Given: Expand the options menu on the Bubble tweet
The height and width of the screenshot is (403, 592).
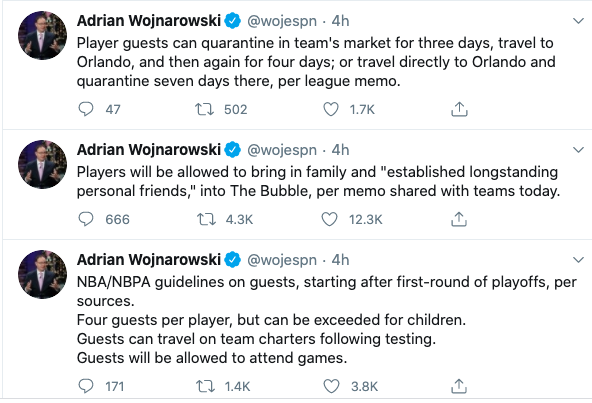Looking at the screenshot, I should pos(578,150).
